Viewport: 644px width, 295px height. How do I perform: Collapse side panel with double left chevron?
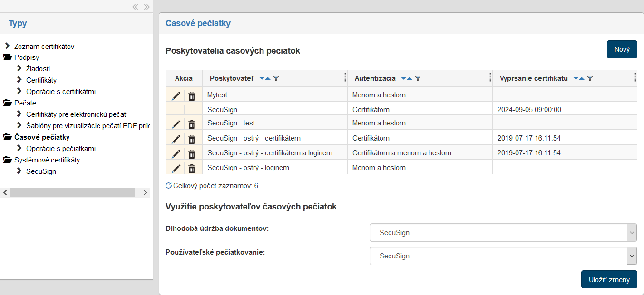point(135,7)
